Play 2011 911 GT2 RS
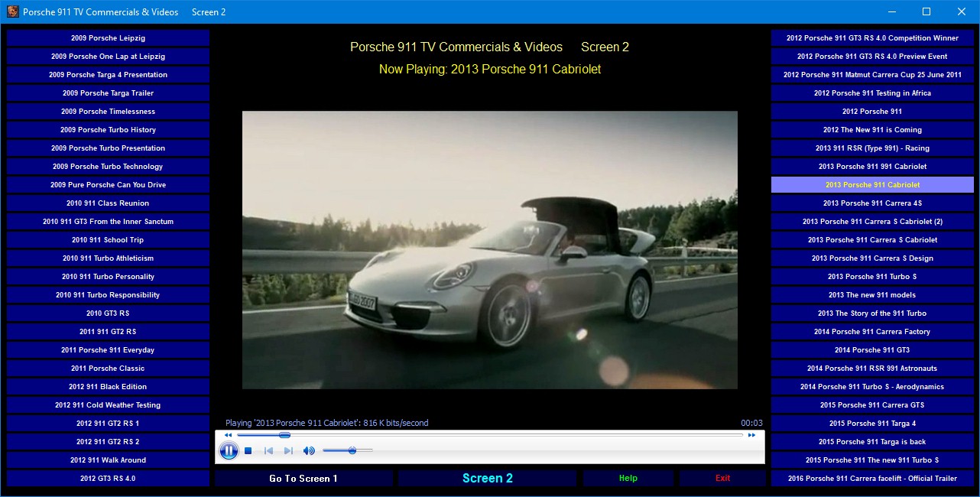Viewport: 980px width, 497px height. tap(108, 332)
